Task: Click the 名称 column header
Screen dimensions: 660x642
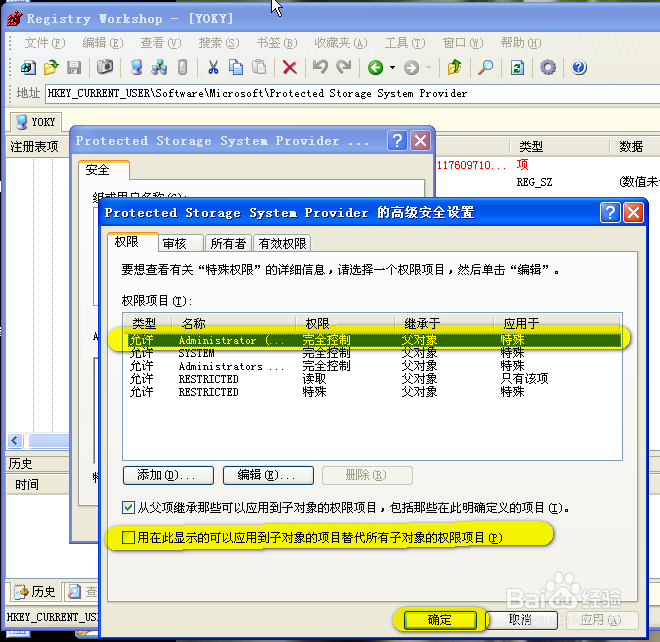Action: (x=234, y=323)
